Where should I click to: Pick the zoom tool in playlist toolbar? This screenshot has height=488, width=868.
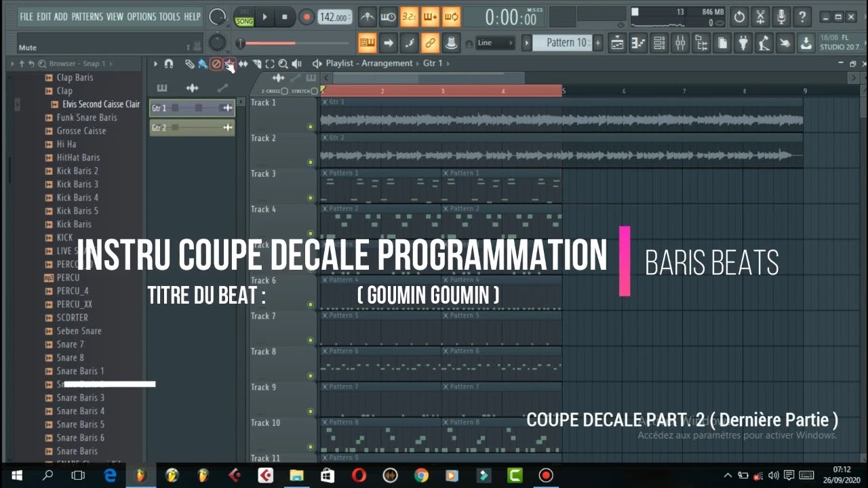click(x=283, y=64)
